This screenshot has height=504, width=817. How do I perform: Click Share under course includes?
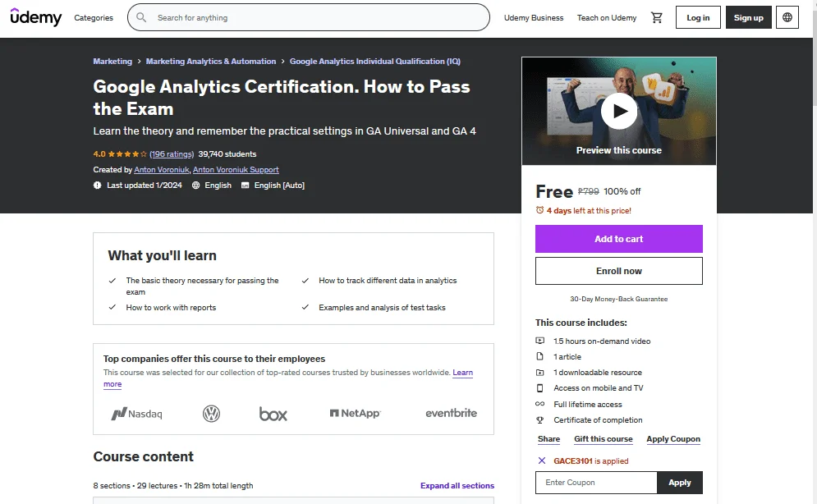point(548,439)
